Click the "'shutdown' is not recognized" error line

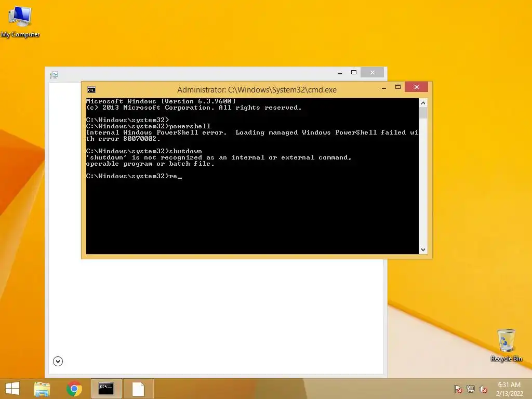click(219, 157)
